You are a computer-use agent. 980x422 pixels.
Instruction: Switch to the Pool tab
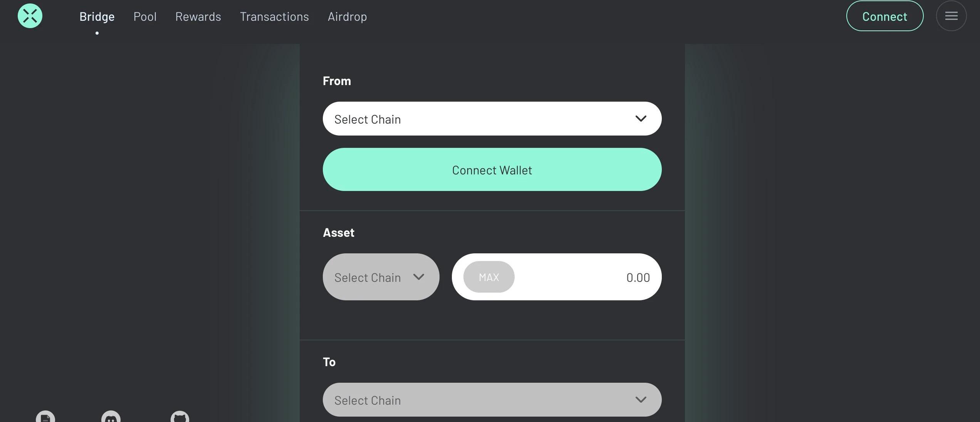(145, 17)
